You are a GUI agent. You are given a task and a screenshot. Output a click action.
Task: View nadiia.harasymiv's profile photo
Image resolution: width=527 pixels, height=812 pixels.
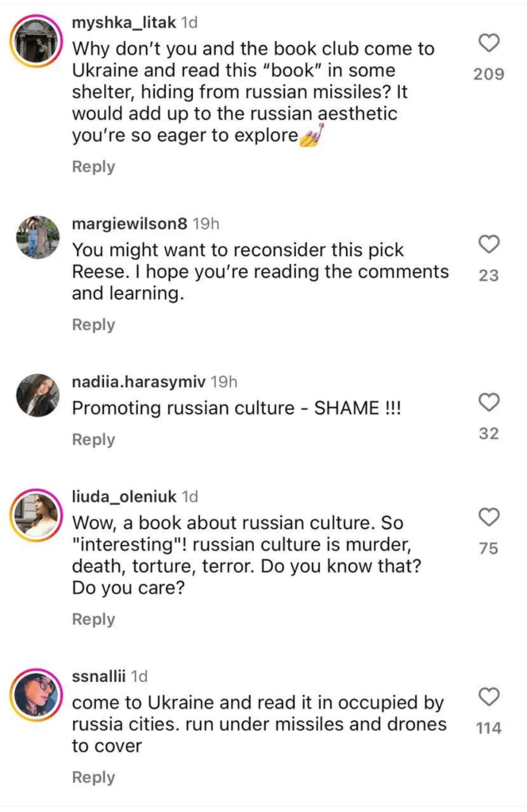pyautogui.click(x=37, y=395)
